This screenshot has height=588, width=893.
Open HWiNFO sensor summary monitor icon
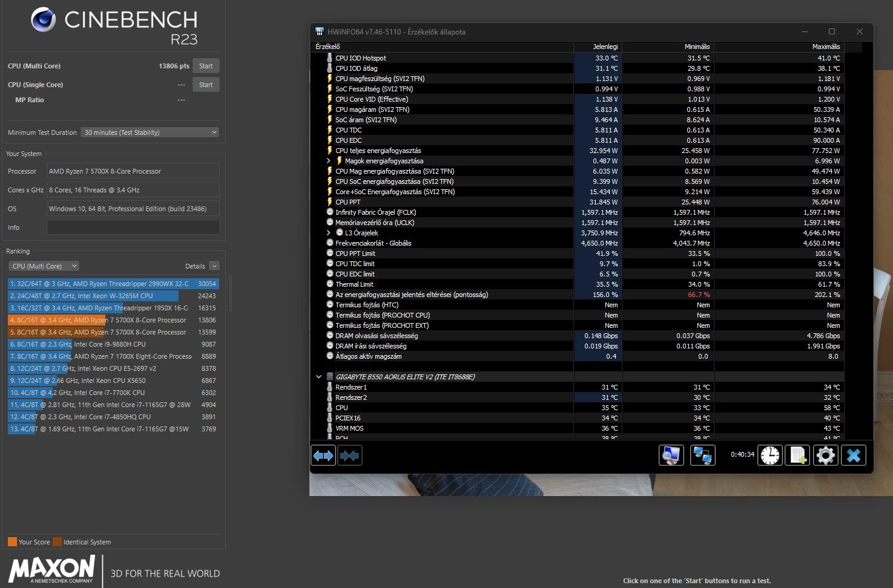(671, 455)
